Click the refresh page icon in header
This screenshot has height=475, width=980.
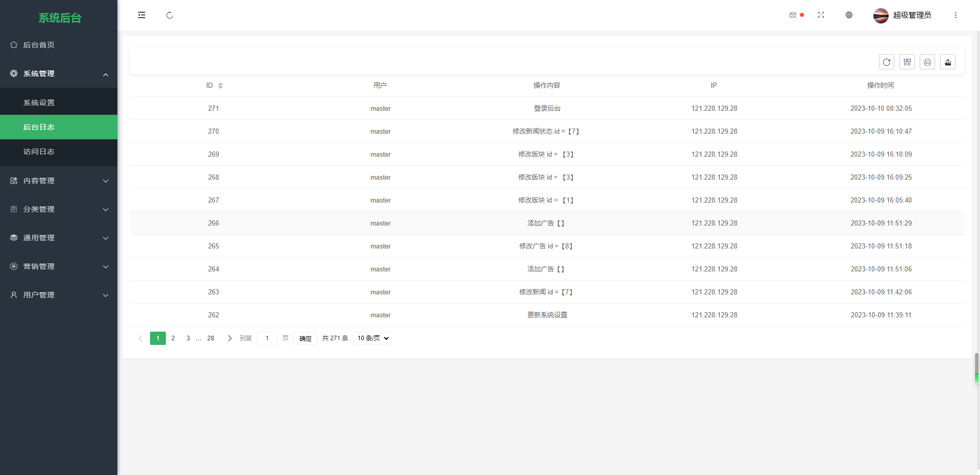[169, 15]
